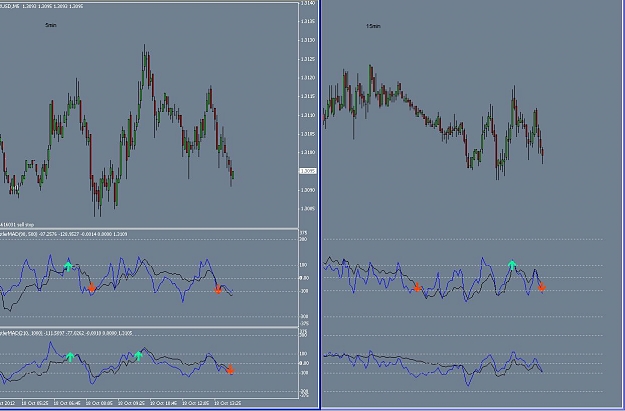
Task: Click the "10 Oct 05:25" time axis label
Action: click(35, 403)
